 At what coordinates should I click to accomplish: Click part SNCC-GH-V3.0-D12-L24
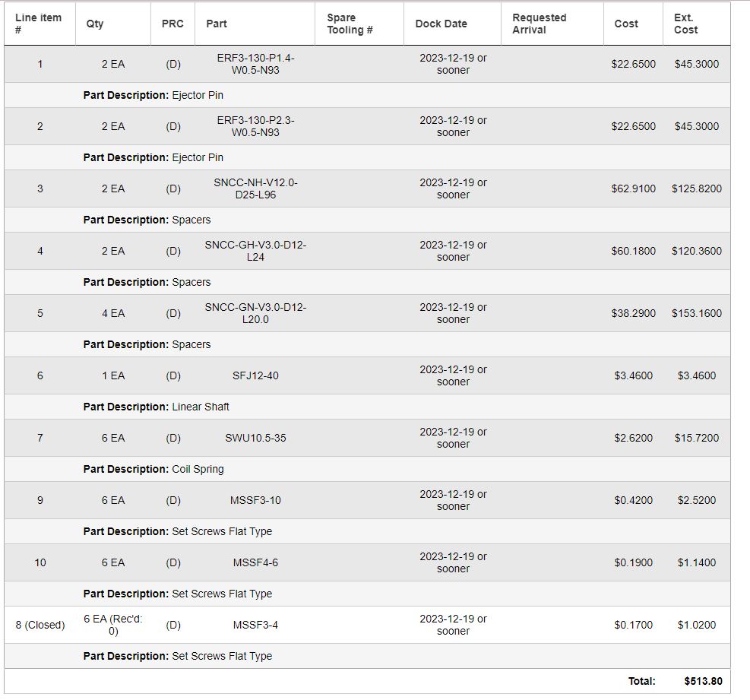pos(255,251)
